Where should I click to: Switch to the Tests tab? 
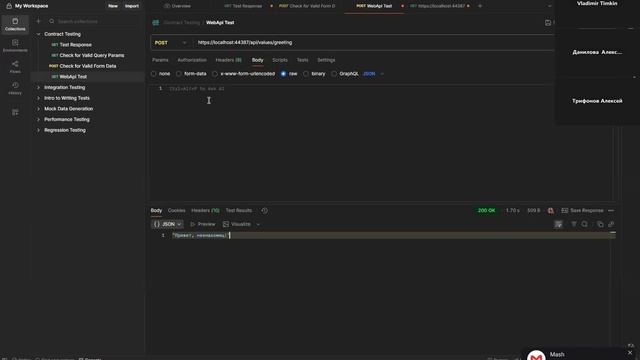302,60
